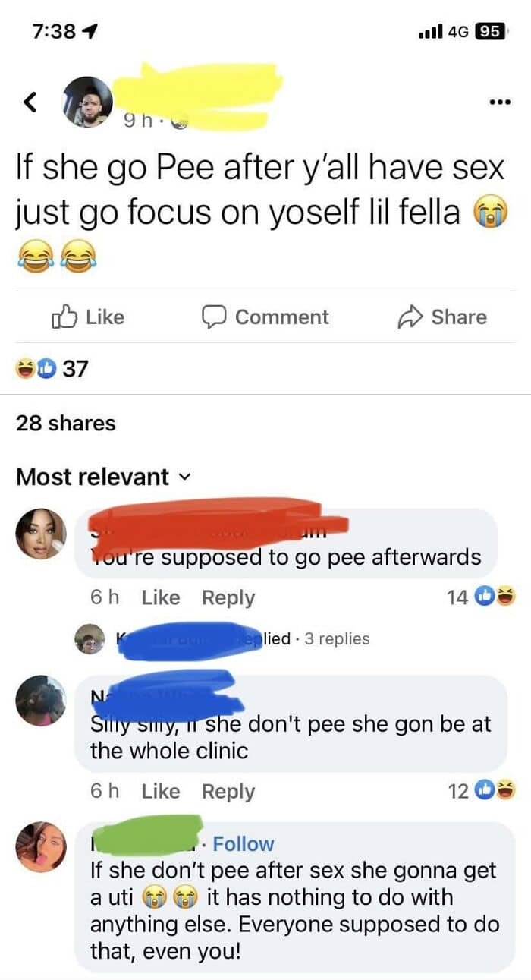The height and width of the screenshot is (980, 531).
Task: Open the third commenter's profile picture
Action: click(x=41, y=846)
